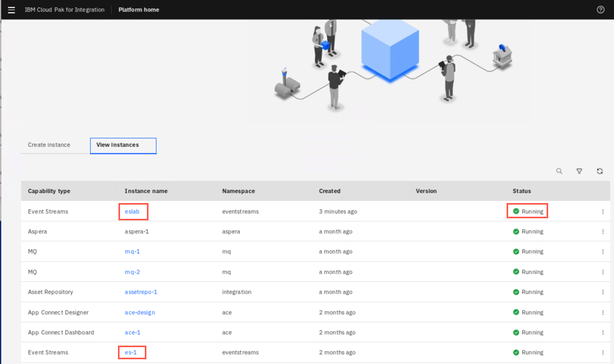This screenshot has width=614, height=364.
Task: Click 'Asset Repository' capability cell
Action: [x=51, y=292]
